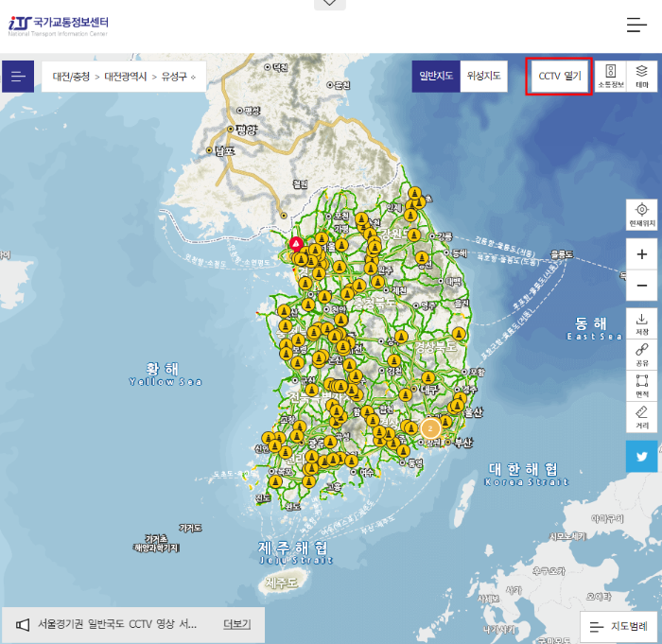
Task: Click the 서울경기권 일반국도 CCTV notice text
Action: click(x=117, y=624)
